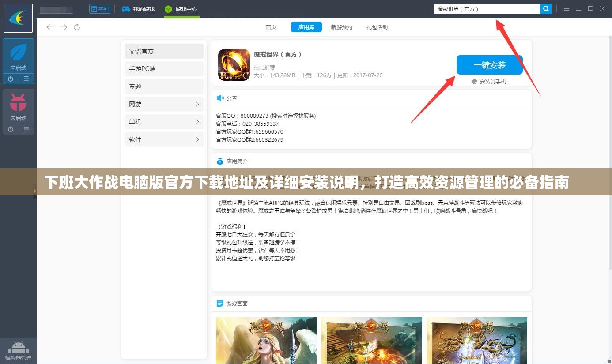The height and width of the screenshot is (364, 612).
Task: Click the 应用简介 section icon
Action: [x=220, y=161]
